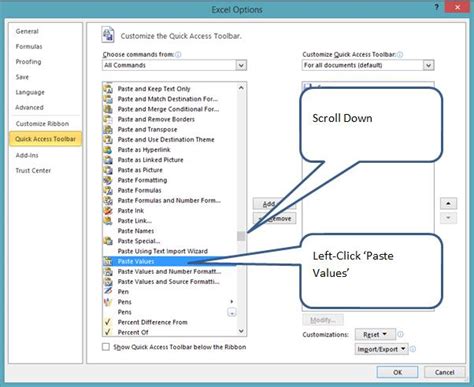Click the Paste as Hyperlink icon

[108, 150]
